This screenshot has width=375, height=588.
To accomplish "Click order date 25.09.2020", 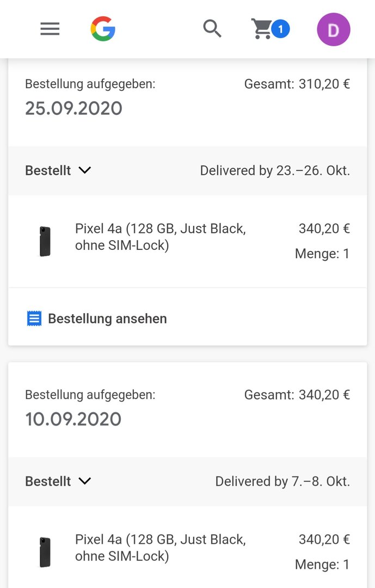I will point(73,108).
